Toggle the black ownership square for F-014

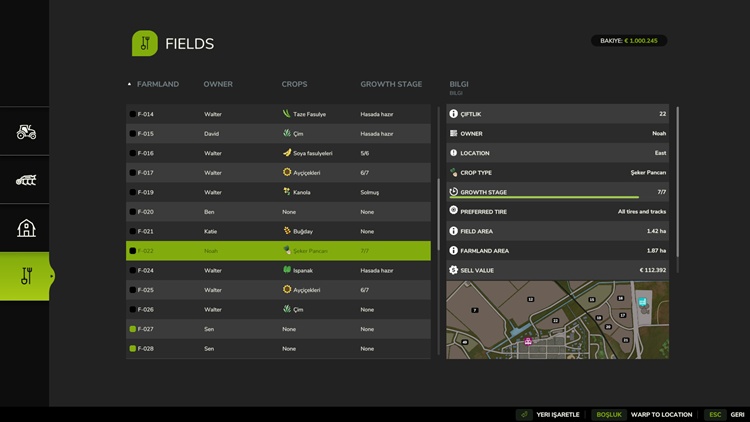133,114
